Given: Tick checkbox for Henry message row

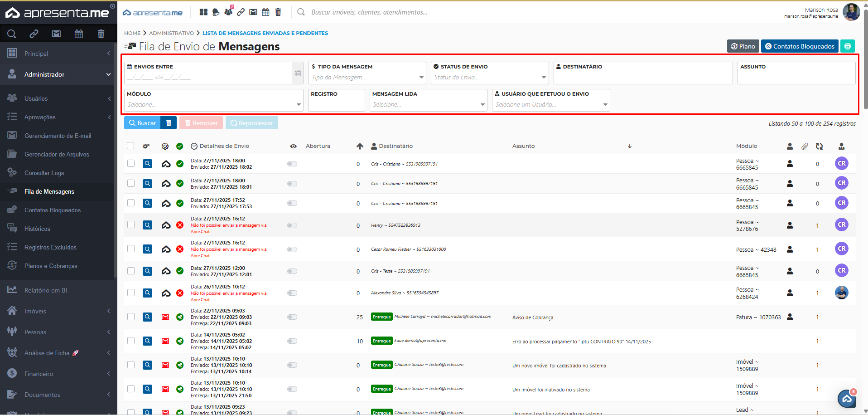Looking at the screenshot, I should (131, 225).
